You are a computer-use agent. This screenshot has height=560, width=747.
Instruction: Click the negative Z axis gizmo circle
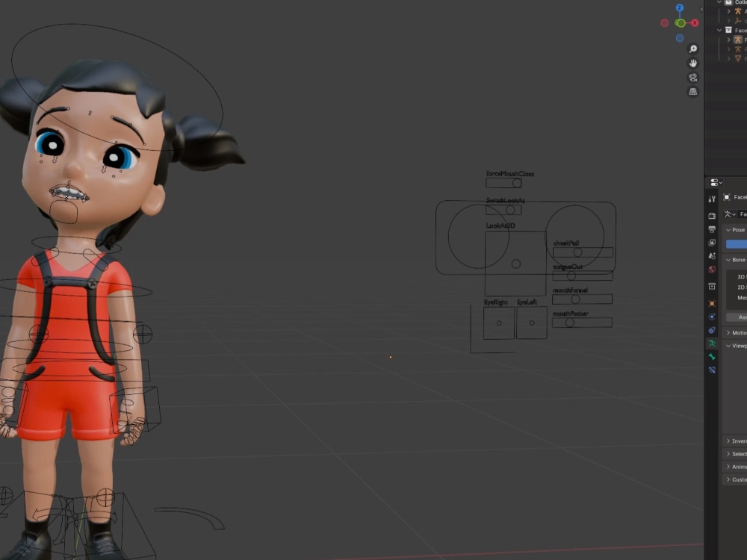coord(680,38)
